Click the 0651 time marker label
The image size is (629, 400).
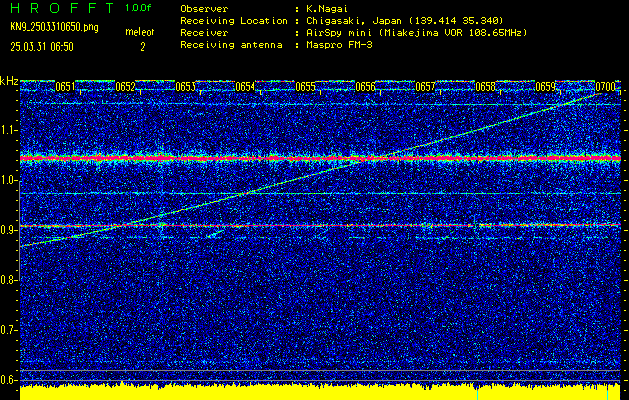pos(65,87)
